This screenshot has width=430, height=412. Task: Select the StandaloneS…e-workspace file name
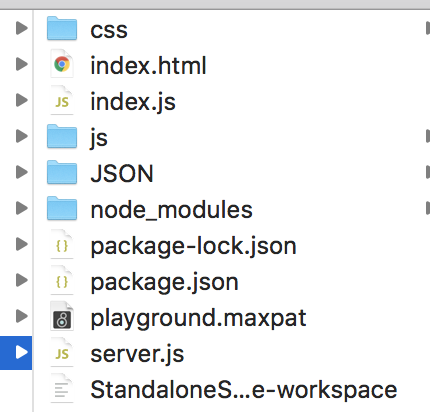244,390
